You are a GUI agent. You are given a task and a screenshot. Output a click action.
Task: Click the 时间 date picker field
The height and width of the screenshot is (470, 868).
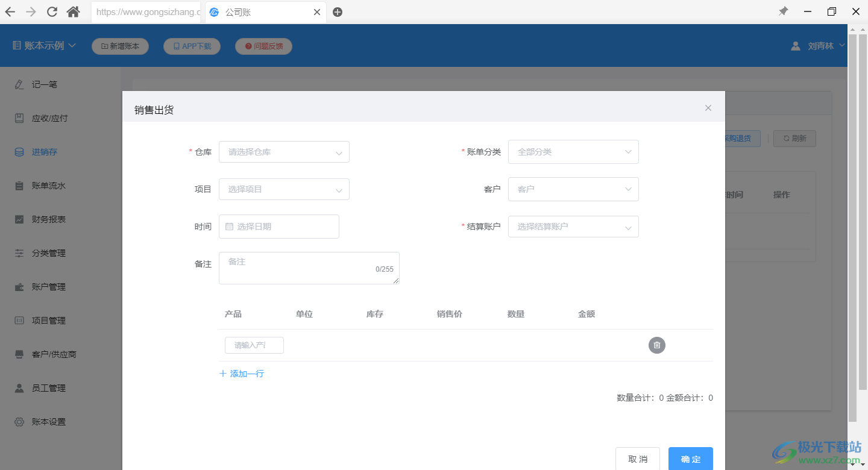(279, 227)
